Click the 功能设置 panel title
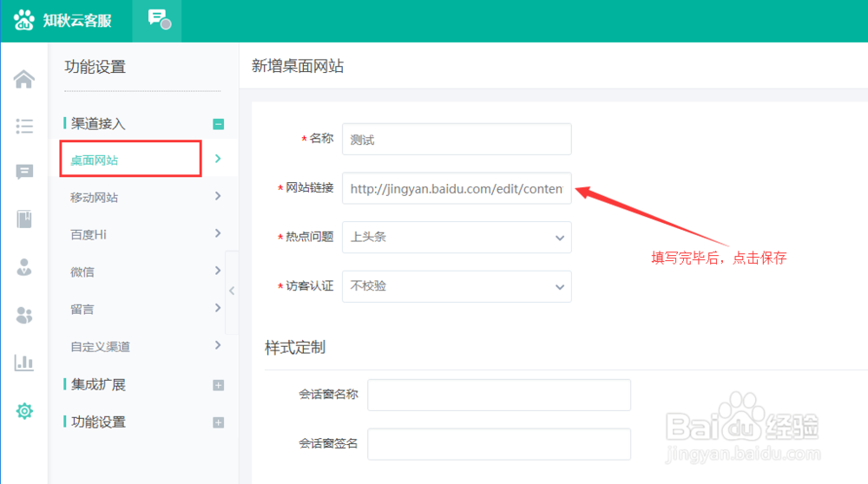The image size is (868, 484). 95,67
